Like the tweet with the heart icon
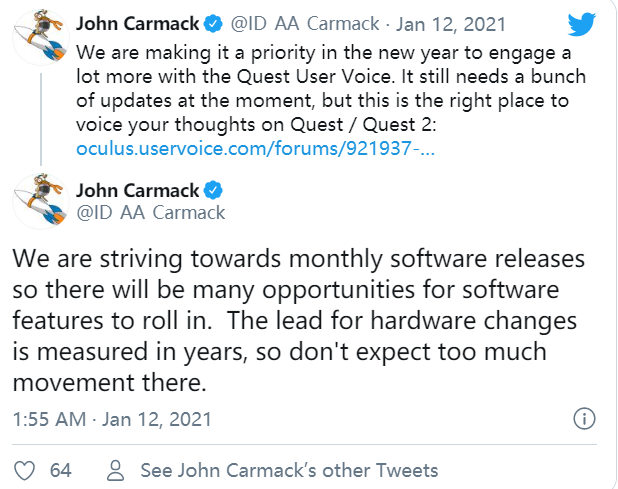The height and width of the screenshot is (489, 618). [27, 470]
